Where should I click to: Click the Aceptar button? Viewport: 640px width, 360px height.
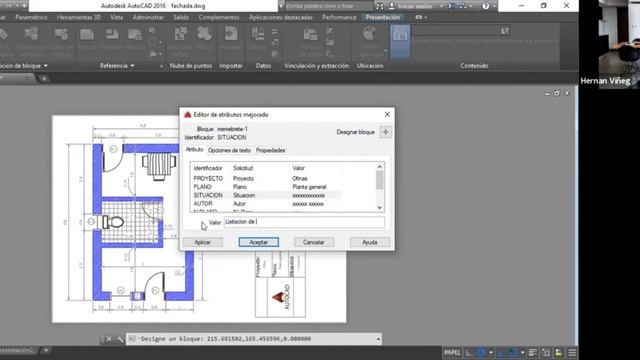[259, 242]
